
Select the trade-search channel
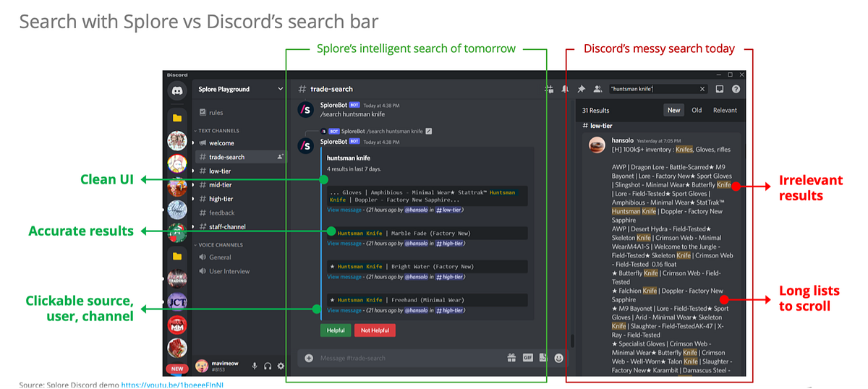coord(239,157)
